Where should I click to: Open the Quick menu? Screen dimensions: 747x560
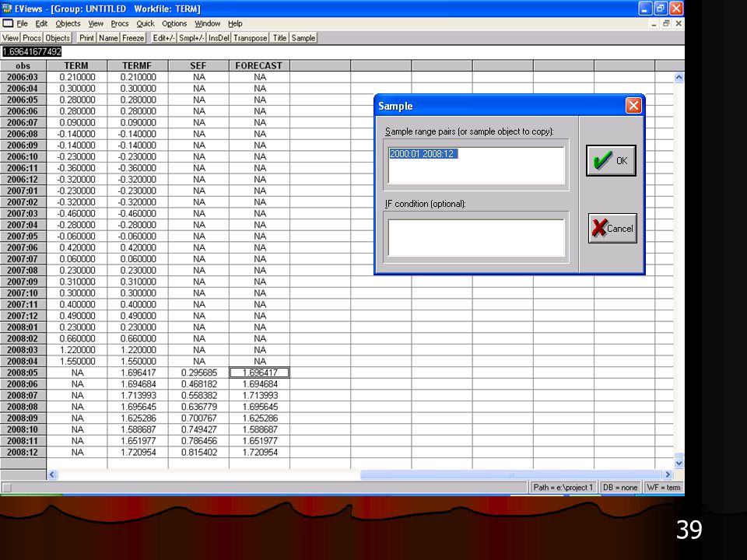146,23
